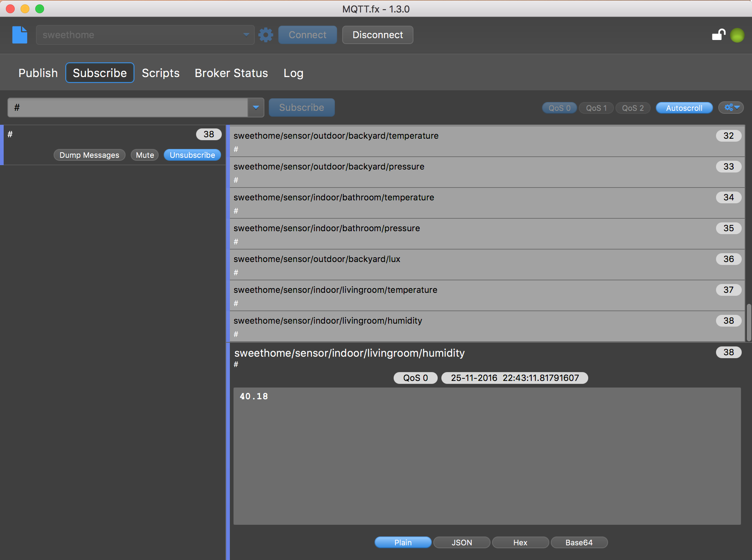
Task: Enable QoS 2 for subscription
Action: coord(632,108)
